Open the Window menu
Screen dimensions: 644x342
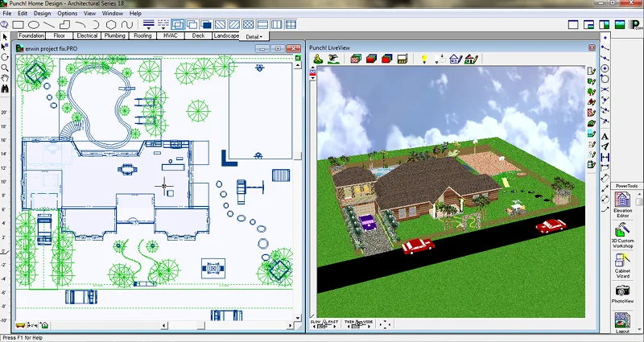113,13
